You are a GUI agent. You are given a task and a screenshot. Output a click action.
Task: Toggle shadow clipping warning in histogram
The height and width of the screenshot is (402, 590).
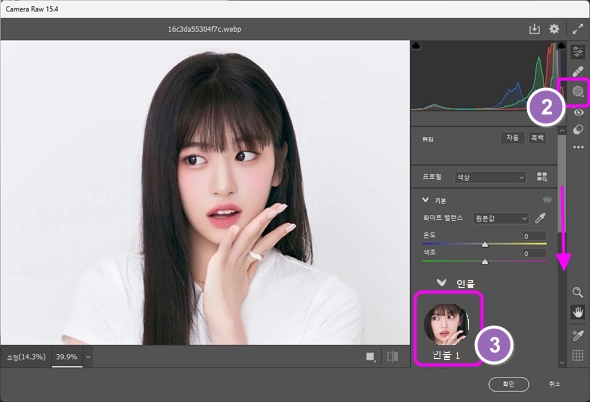(416, 46)
